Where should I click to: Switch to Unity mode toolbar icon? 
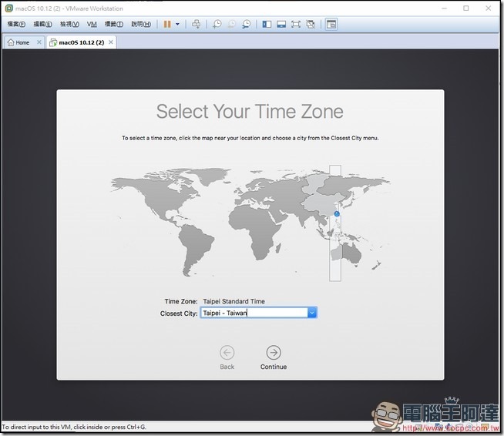tap(311, 24)
